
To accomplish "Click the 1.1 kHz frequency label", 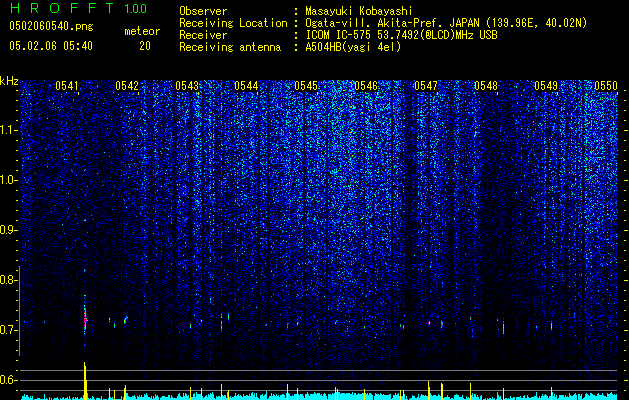I will pyautogui.click(x=8, y=130).
